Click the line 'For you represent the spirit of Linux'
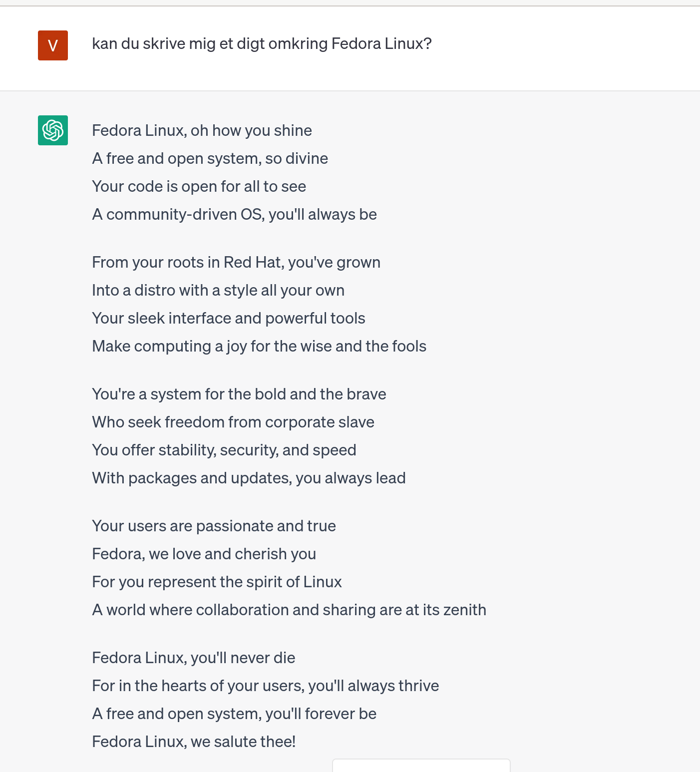Screen dimensions: 700x772 tap(217, 582)
